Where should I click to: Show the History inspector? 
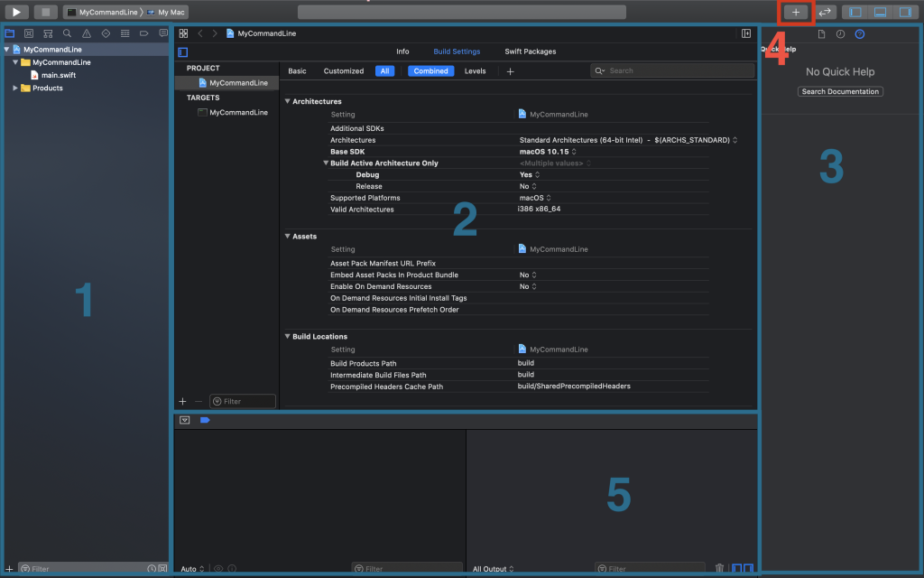pos(840,34)
